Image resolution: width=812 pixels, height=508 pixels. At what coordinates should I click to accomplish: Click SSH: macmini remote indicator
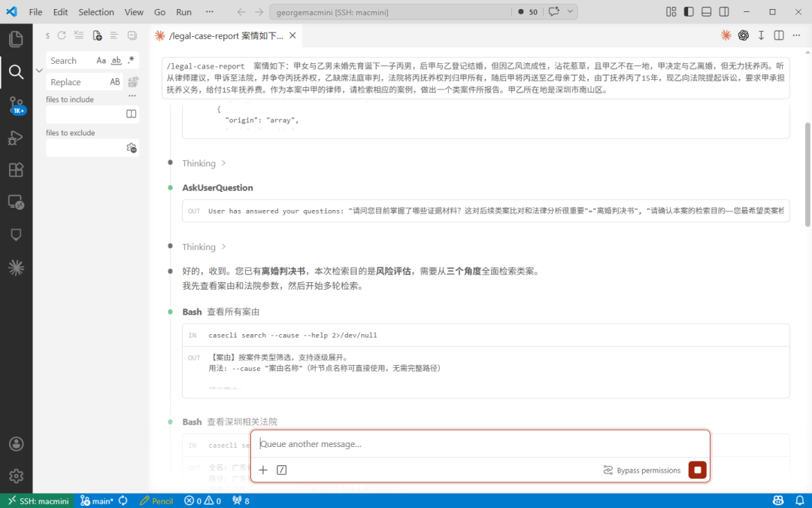(39, 500)
